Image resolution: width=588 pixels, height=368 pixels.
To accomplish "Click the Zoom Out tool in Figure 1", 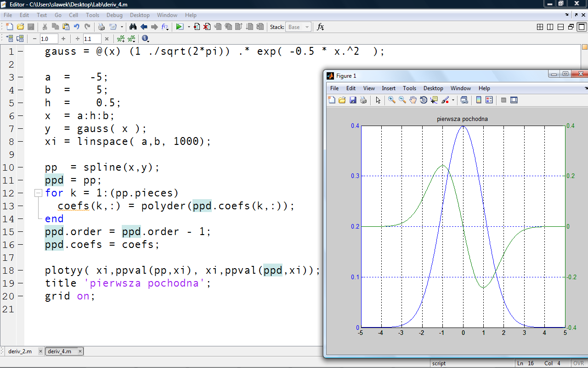I will (x=402, y=100).
